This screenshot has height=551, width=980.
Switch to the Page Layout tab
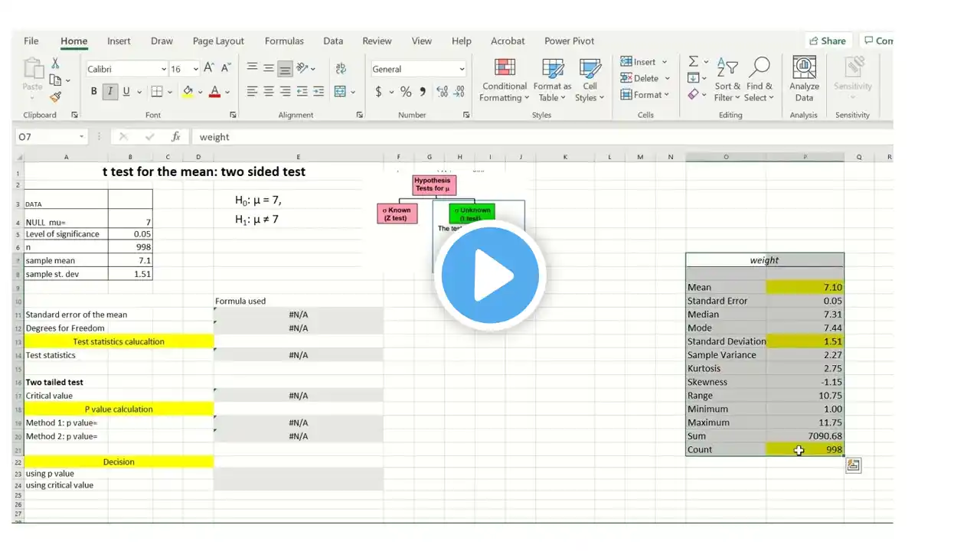click(x=218, y=41)
